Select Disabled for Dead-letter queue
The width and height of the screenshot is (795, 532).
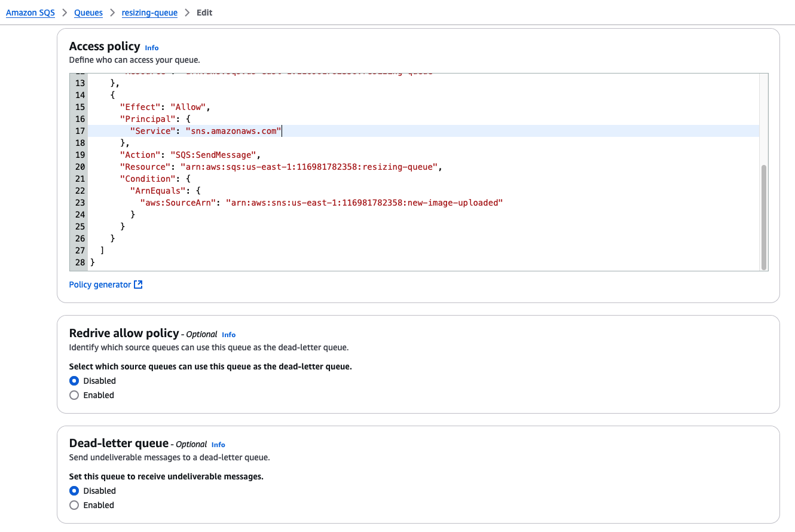click(74, 491)
